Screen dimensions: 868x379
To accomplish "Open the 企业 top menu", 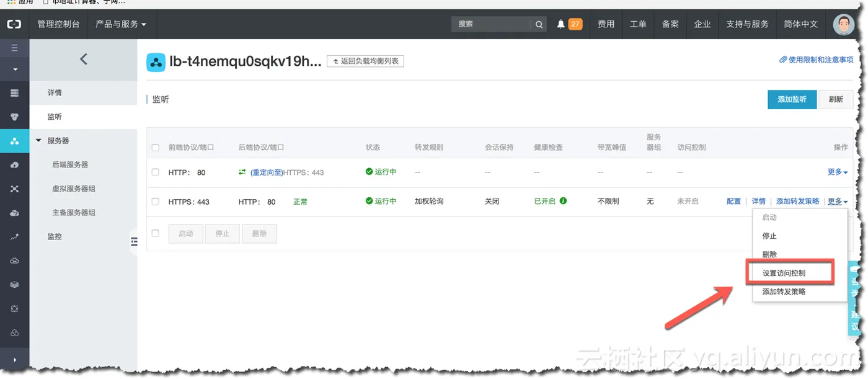I will click(702, 24).
